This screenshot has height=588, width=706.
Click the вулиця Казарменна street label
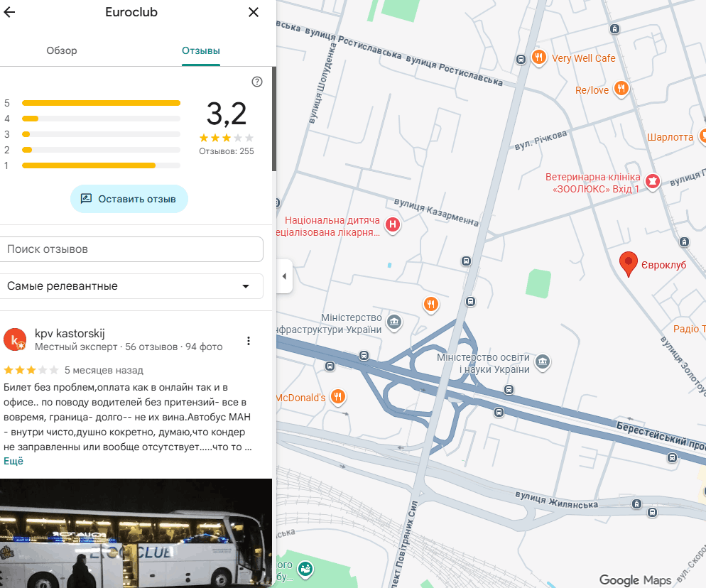(x=437, y=212)
